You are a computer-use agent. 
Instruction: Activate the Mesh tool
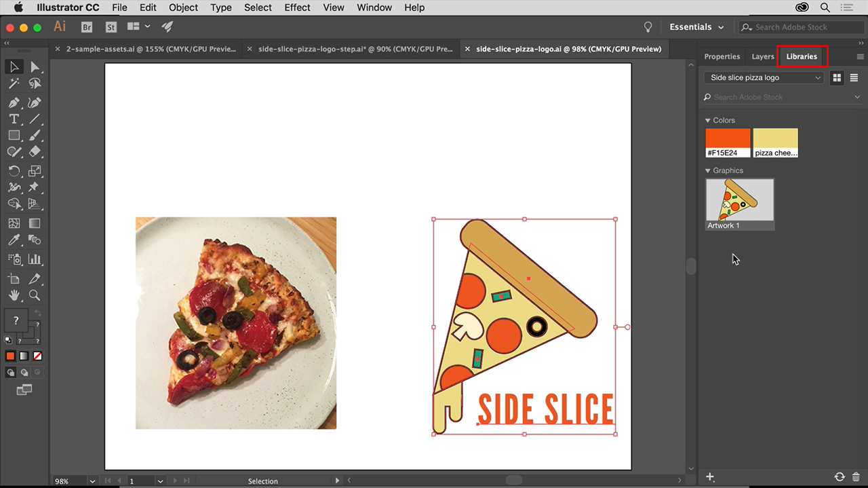(14, 223)
